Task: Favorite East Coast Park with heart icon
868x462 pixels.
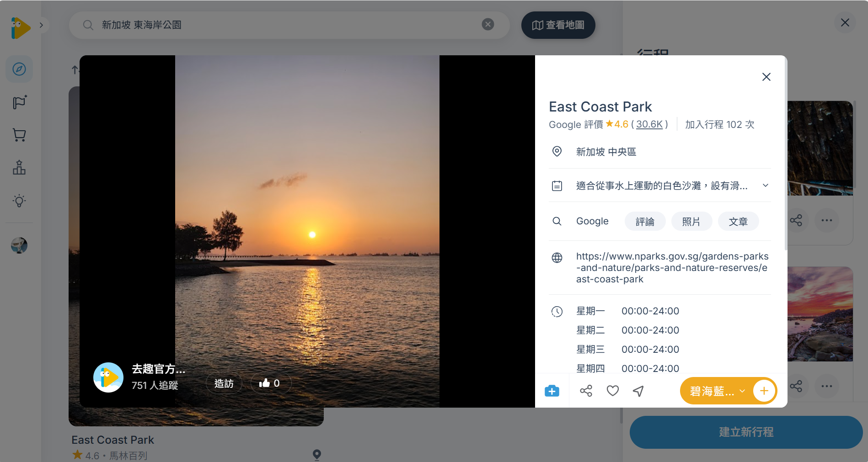Action: pos(613,391)
